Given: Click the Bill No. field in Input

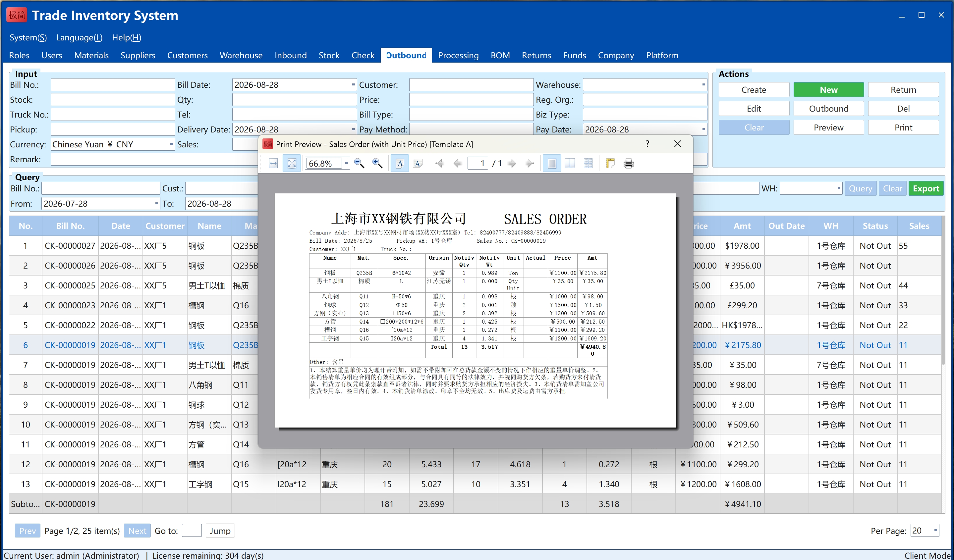Looking at the screenshot, I should (x=112, y=85).
